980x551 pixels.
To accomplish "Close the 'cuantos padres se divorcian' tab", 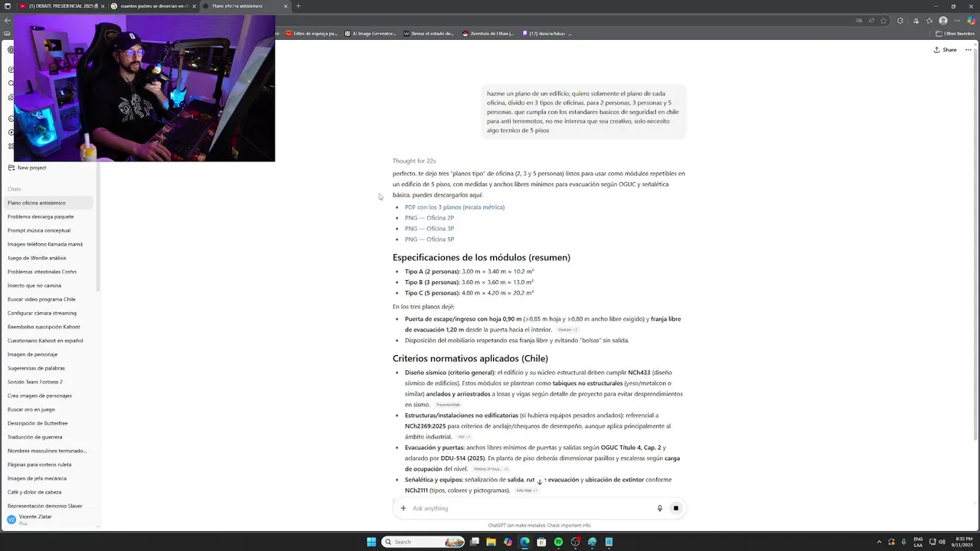I will [x=194, y=6].
